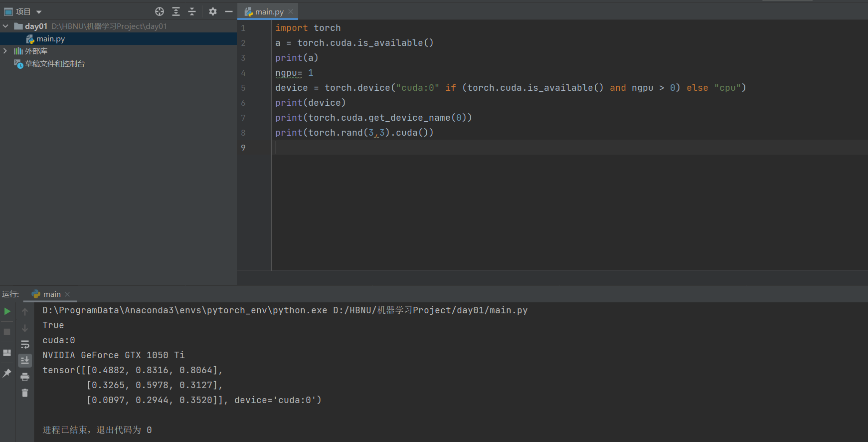The image size is (868, 442).
Task: Select the day01 folder row
Action: click(x=118, y=26)
